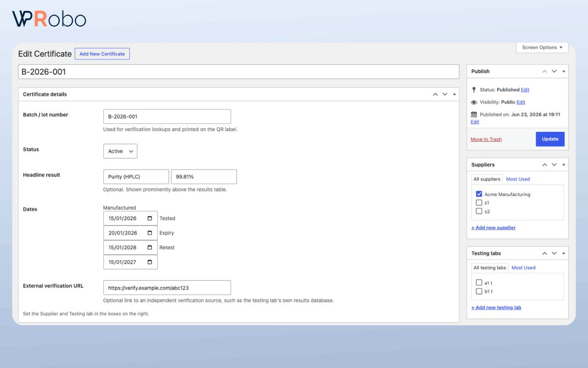Move Certificate details box up
Viewport: 588px width, 368px height.
coord(435,94)
